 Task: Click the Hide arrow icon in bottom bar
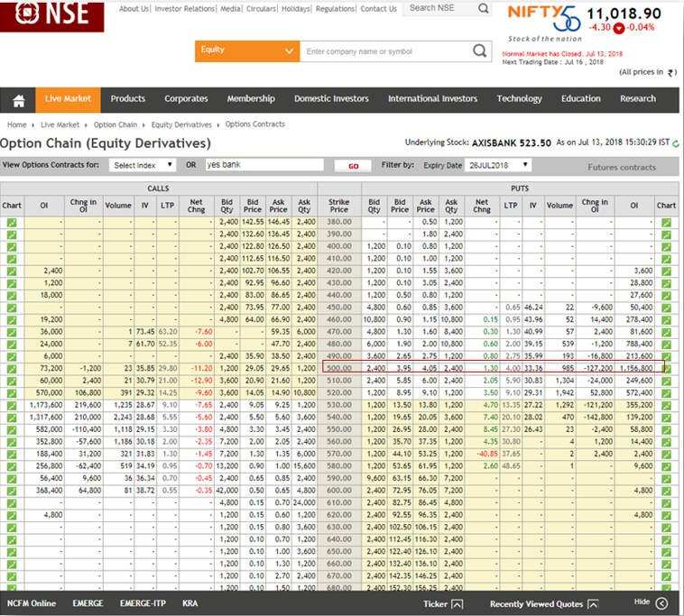coord(661,603)
